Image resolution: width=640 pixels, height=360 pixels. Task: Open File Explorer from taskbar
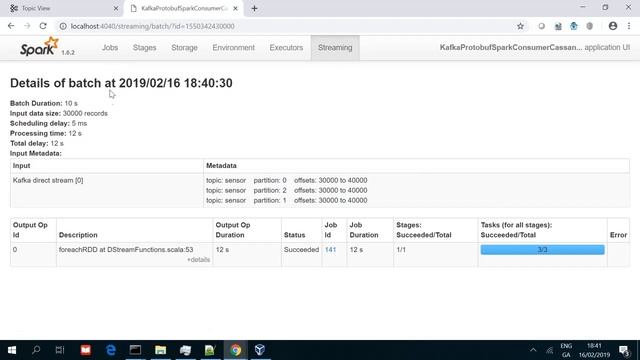[x=160, y=350]
